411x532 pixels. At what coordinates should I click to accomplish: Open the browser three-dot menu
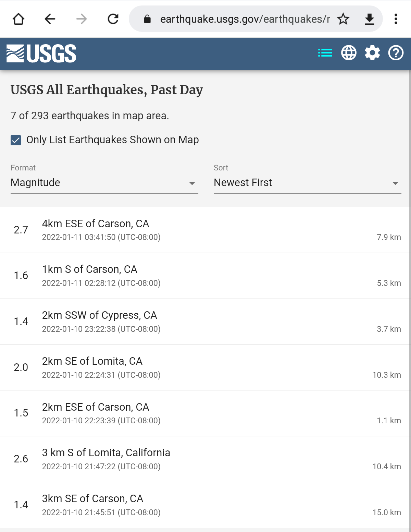[x=396, y=19]
